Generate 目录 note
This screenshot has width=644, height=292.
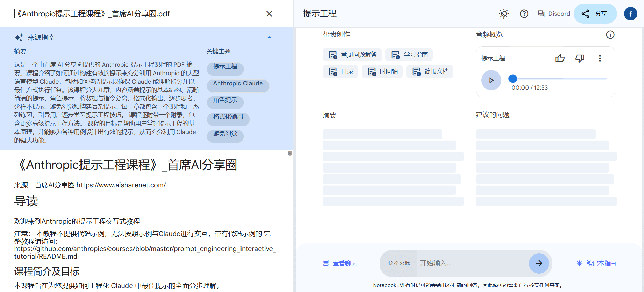340,71
